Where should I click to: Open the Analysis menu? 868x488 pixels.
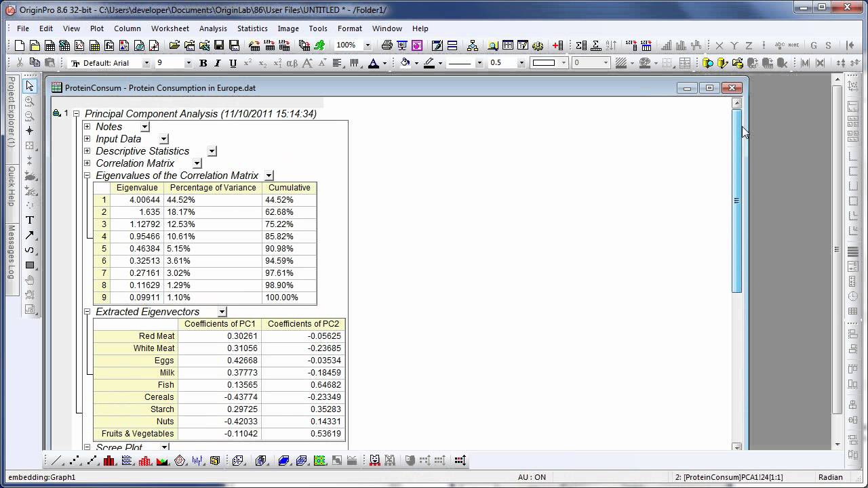click(213, 28)
